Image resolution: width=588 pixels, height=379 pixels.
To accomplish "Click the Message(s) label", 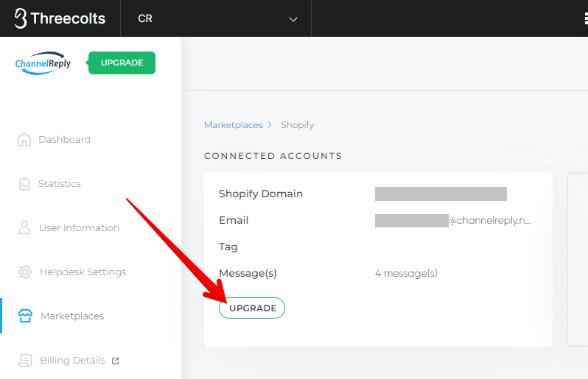I will pyautogui.click(x=248, y=273).
